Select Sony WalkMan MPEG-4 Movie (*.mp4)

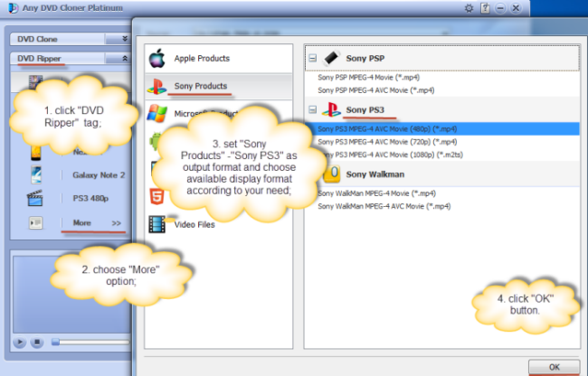tap(376, 193)
